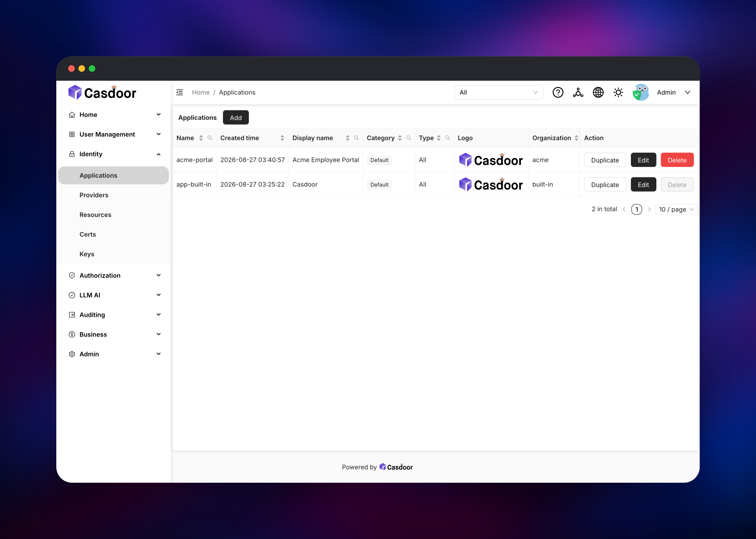Open the language globe icon

point(598,92)
